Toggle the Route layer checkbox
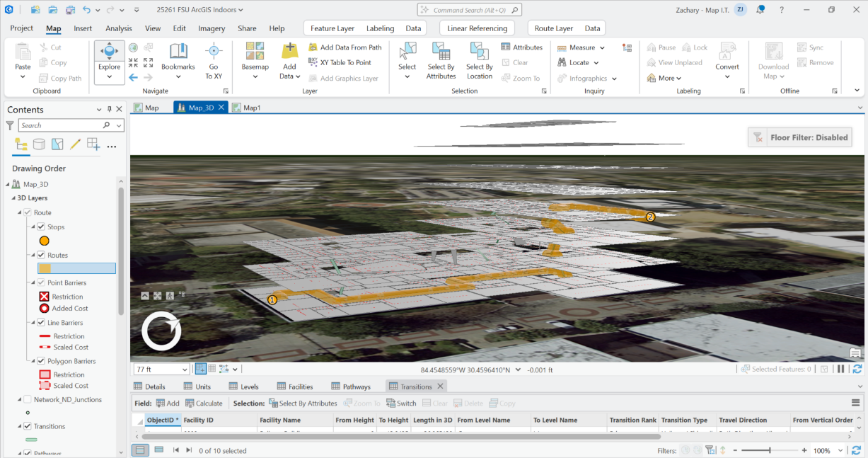The width and height of the screenshot is (868, 458). tap(27, 212)
